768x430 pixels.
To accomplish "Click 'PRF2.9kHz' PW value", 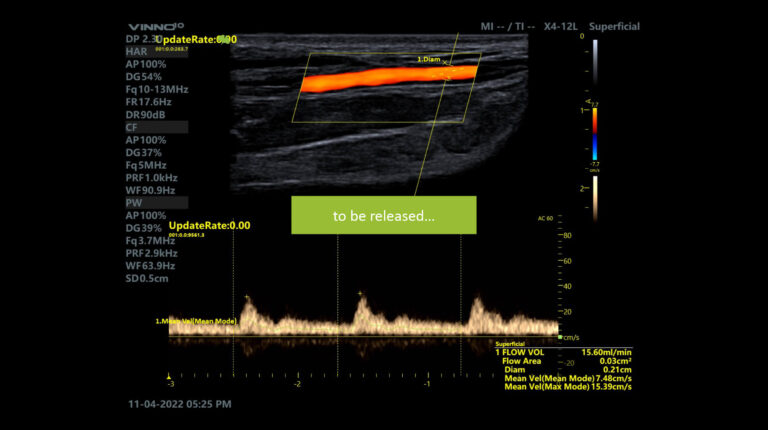I will (151, 253).
